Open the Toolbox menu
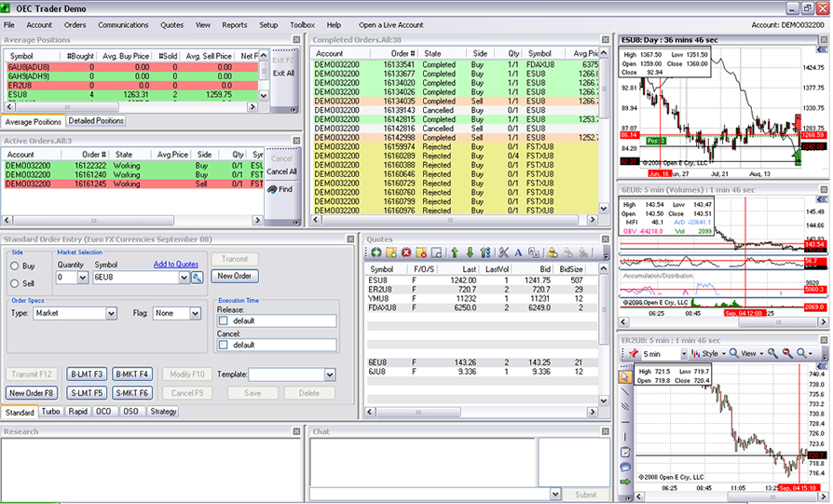Viewport: 833px width, 504px height. [x=302, y=25]
